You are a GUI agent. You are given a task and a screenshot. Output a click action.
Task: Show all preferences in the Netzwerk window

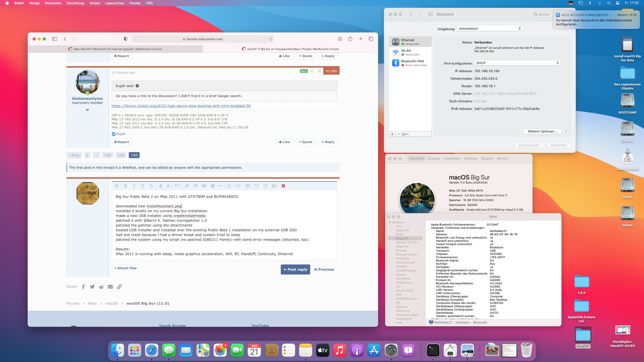click(x=431, y=14)
